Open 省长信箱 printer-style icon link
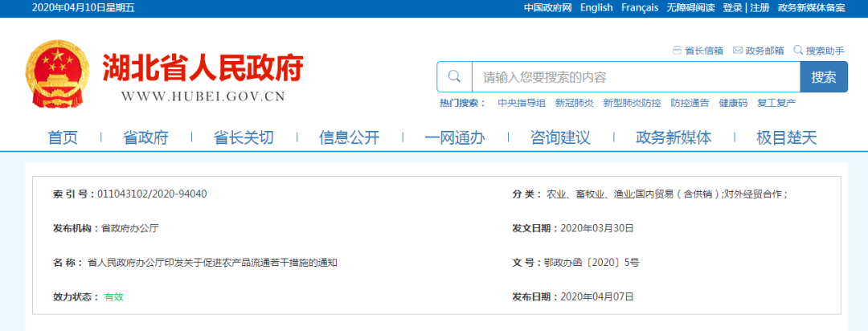 click(x=677, y=51)
